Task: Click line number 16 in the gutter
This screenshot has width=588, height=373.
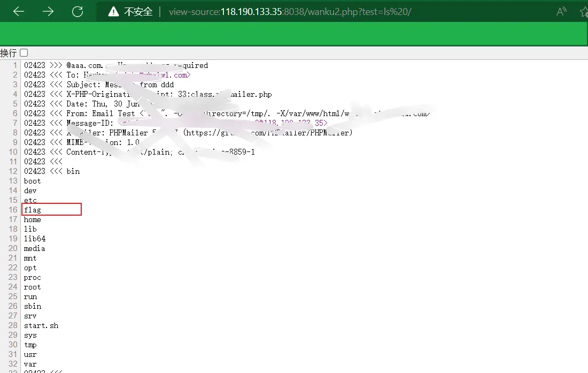Action: 13,210
